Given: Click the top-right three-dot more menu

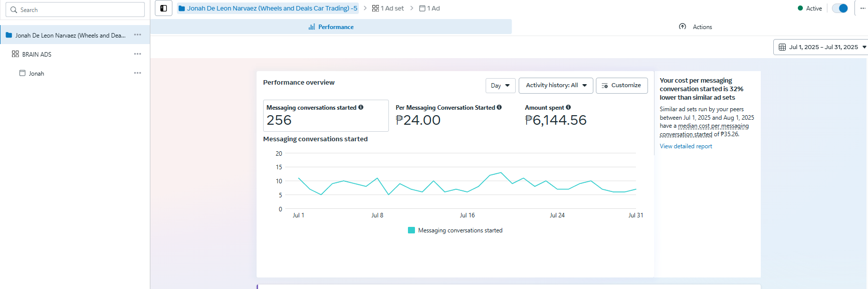Looking at the screenshot, I should 862,9.
